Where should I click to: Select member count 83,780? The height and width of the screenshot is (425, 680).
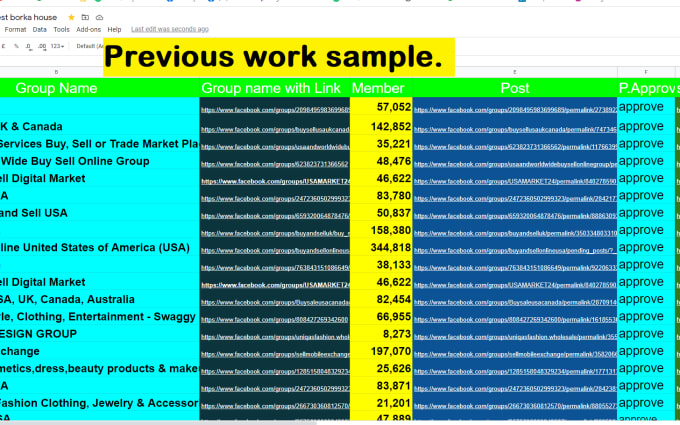click(381, 196)
